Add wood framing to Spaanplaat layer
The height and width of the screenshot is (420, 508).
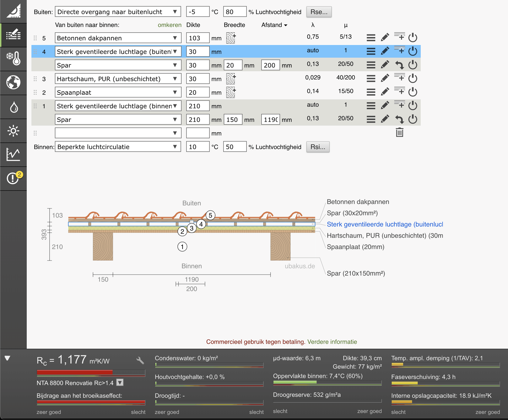click(231, 92)
